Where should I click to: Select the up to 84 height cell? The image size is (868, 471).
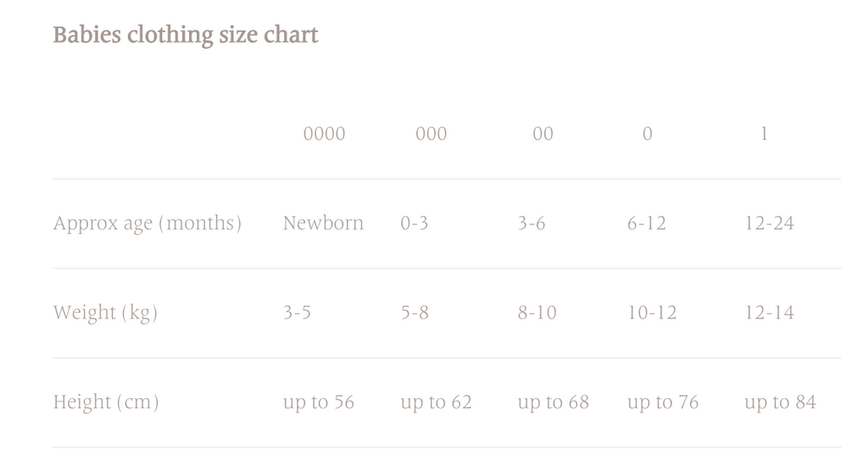pyautogui.click(x=781, y=402)
